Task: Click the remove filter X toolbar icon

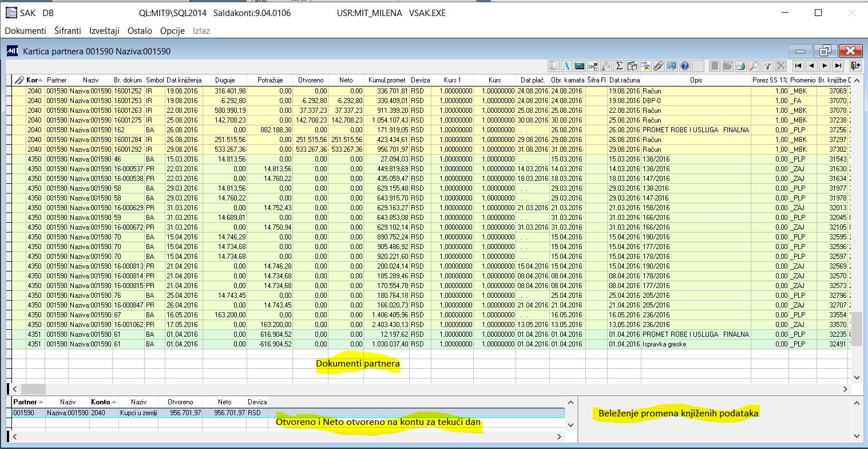Action: (x=780, y=66)
